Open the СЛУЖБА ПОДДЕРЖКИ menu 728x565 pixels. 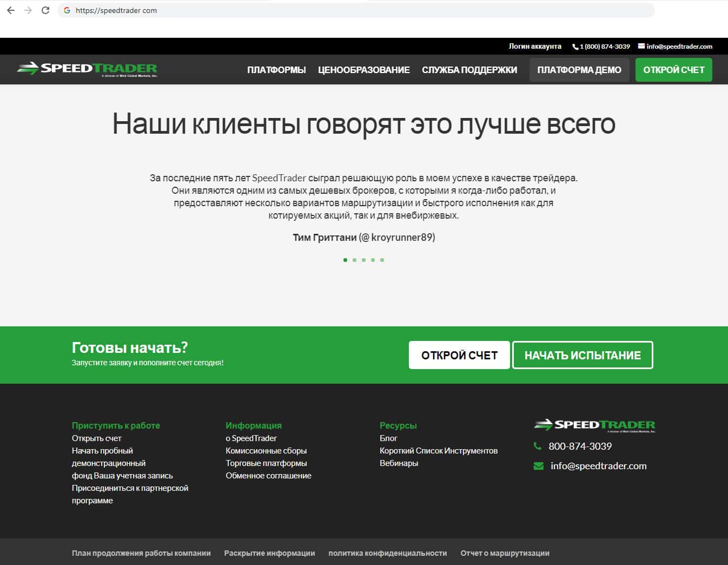469,70
